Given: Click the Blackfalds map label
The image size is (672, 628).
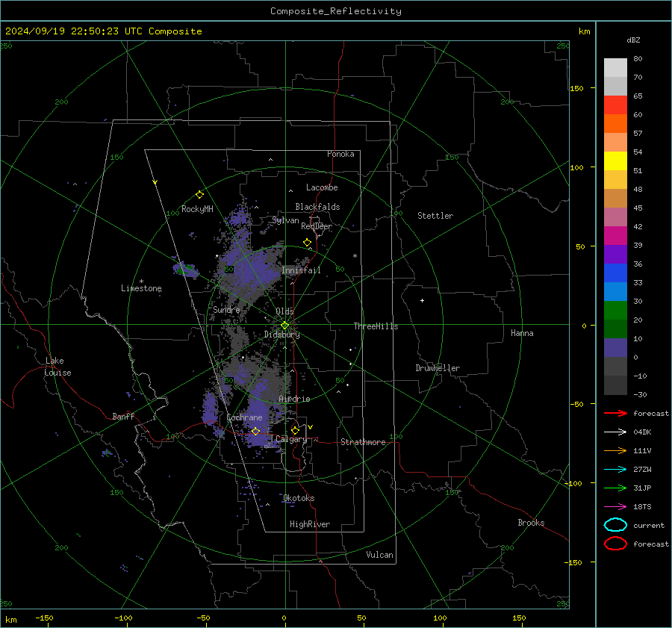Looking at the screenshot, I should point(317,207).
